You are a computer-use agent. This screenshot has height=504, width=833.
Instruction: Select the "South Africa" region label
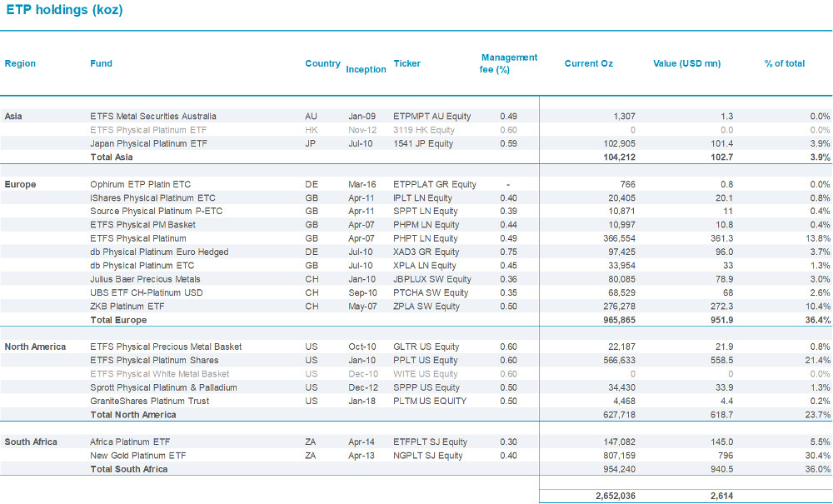[31, 442]
